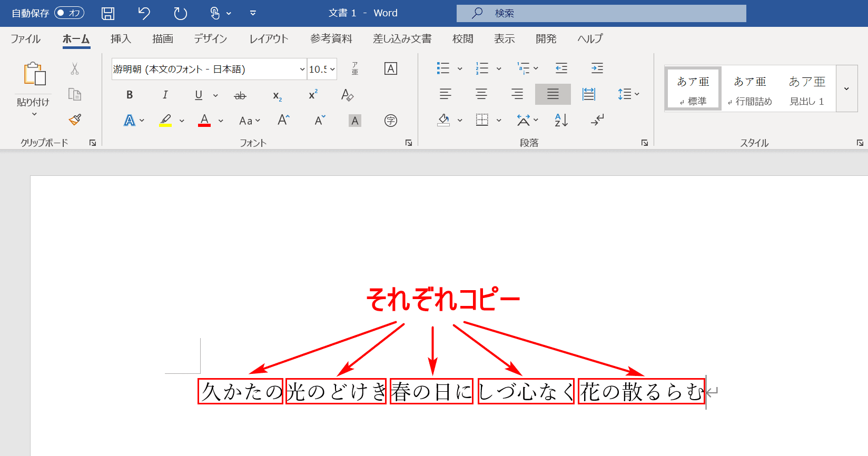Screen dimensions: 868x456
Task: Expand font color dropdown arrow
Action: 221,121
